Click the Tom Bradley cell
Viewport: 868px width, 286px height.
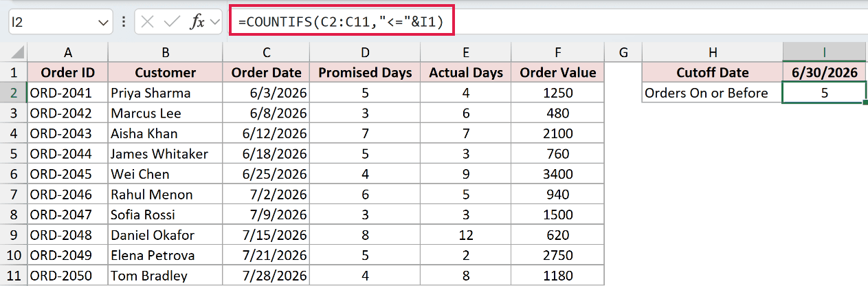tap(166, 276)
